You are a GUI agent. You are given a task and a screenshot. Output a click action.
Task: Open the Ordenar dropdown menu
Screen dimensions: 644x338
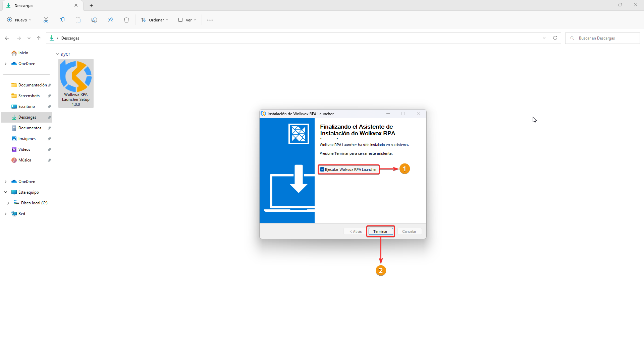click(x=155, y=20)
